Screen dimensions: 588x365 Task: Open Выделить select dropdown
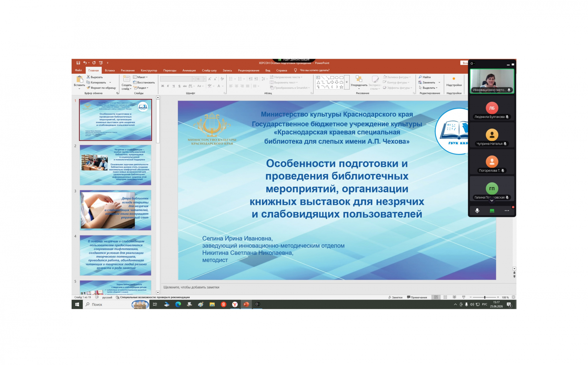point(428,88)
